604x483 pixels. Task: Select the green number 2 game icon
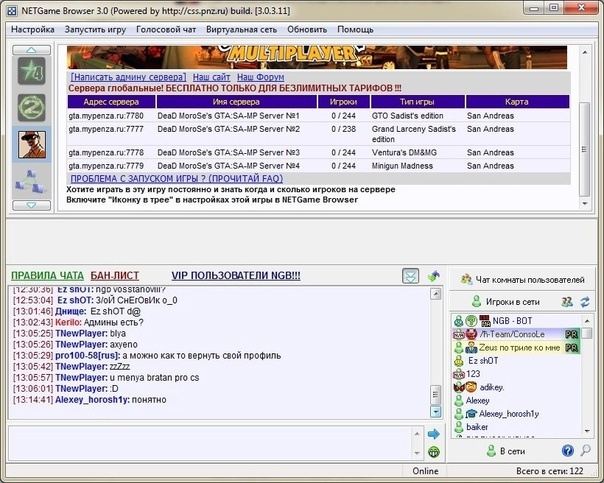32,108
